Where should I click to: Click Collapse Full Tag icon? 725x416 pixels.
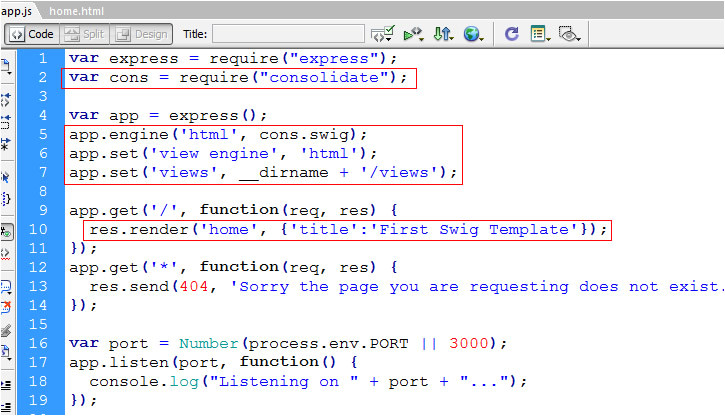(6, 99)
